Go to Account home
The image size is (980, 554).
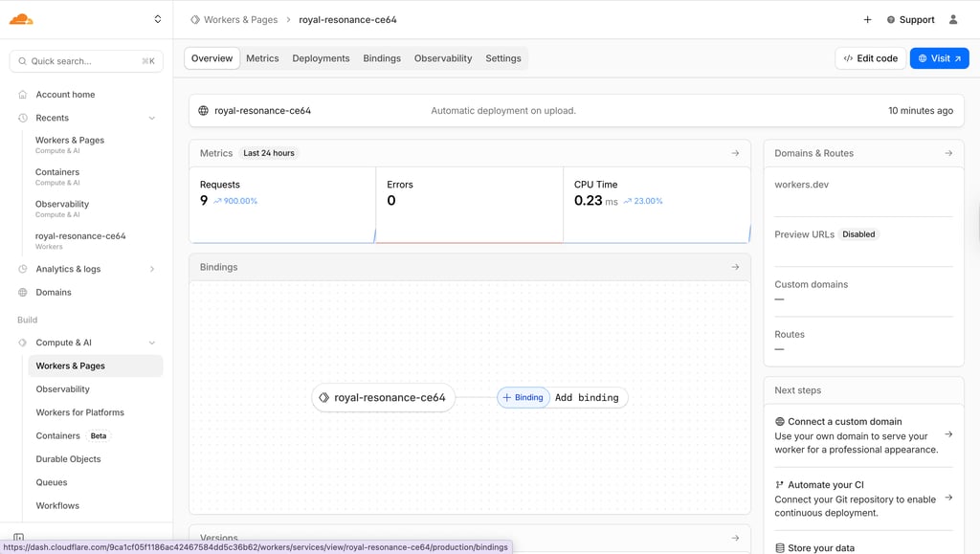click(x=66, y=95)
